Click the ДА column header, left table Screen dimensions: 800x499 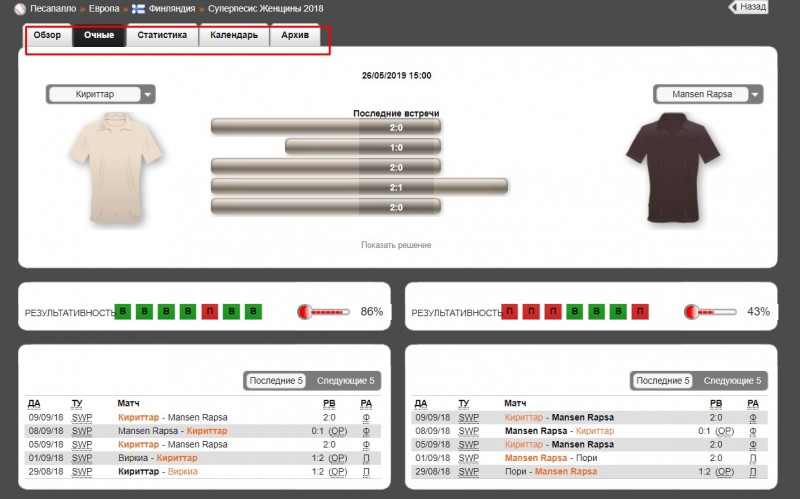click(x=34, y=404)
